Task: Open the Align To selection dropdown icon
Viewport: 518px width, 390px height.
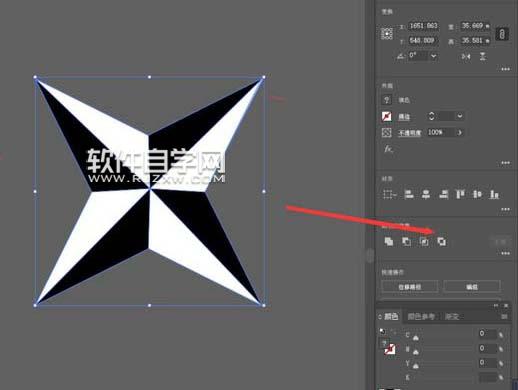Action: [x=389, y=194]
